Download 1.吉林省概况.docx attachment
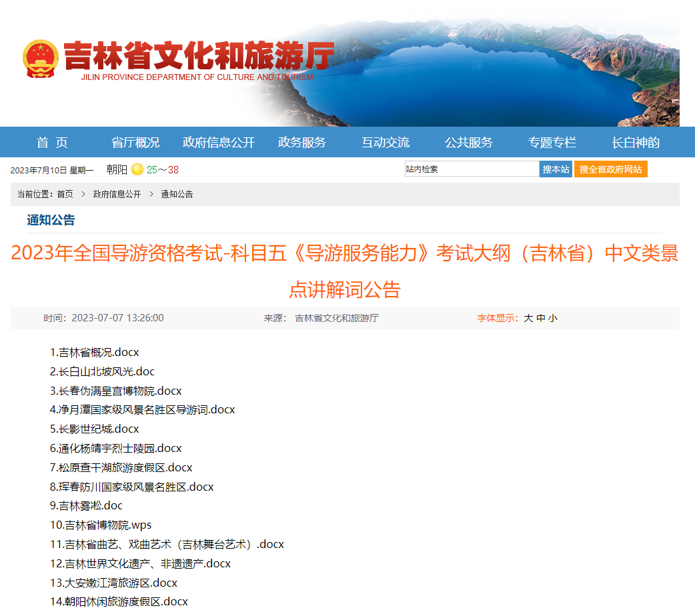Screen dimensions: 695x616 pos(95,352)
